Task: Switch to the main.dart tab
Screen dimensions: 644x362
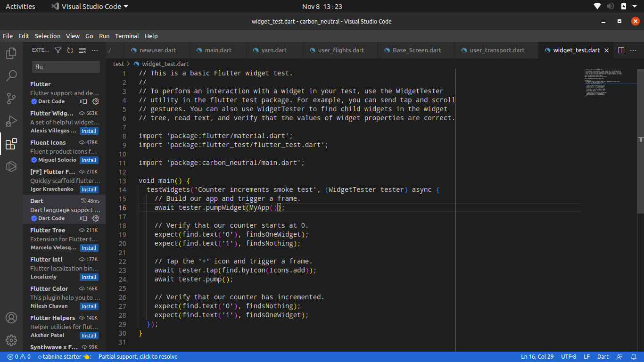Action: click(x=217, y=49)
